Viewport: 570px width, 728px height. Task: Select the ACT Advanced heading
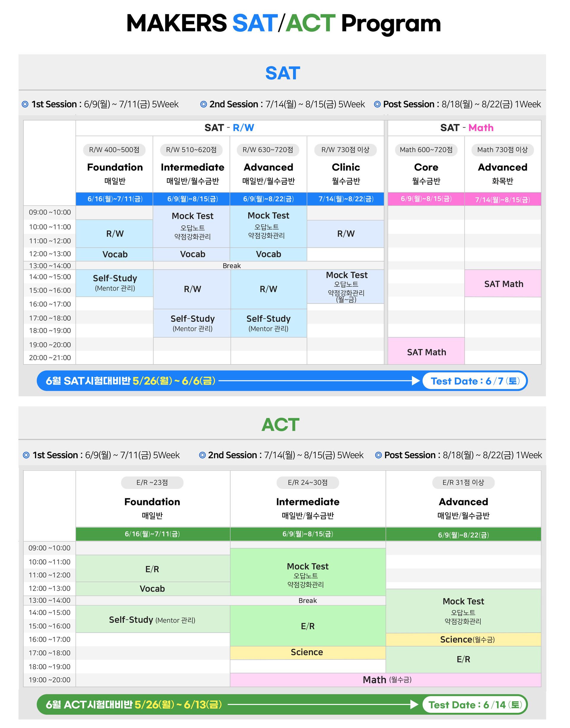pos(463,502)
